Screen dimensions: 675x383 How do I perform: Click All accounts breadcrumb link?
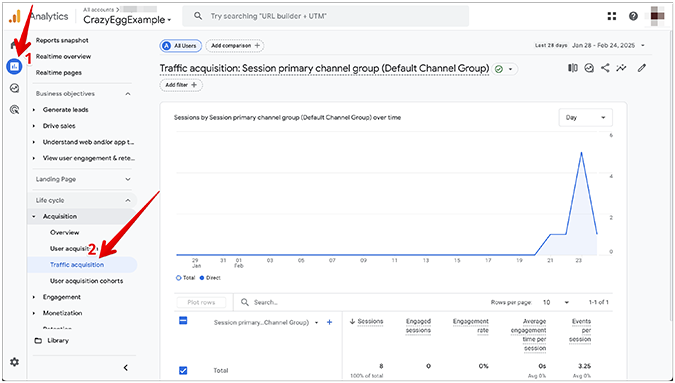(x=98, y=9)
